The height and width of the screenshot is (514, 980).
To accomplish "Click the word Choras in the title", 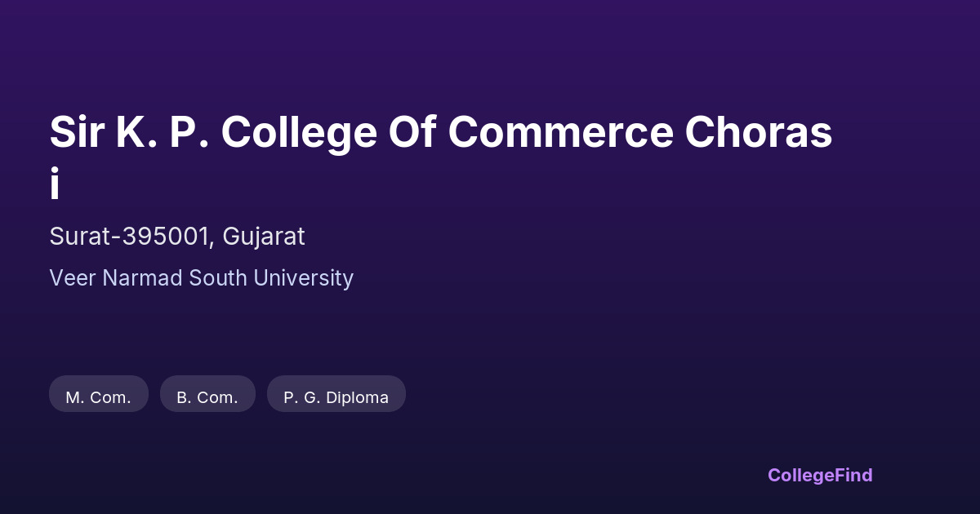I will pyautogui.click(x=759, y=134).
